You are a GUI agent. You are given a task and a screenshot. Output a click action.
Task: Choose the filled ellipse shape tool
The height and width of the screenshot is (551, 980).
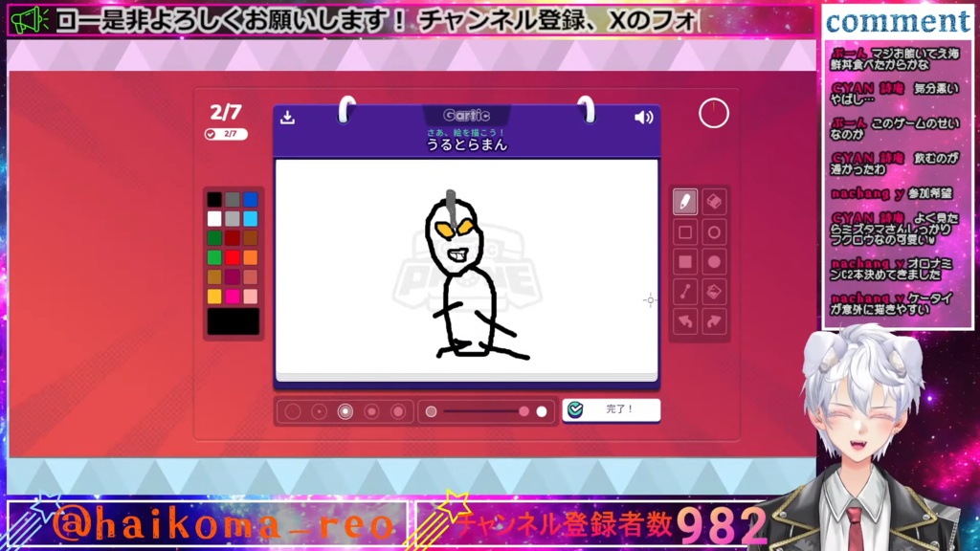pyautogui.click(x=714, y=262)
